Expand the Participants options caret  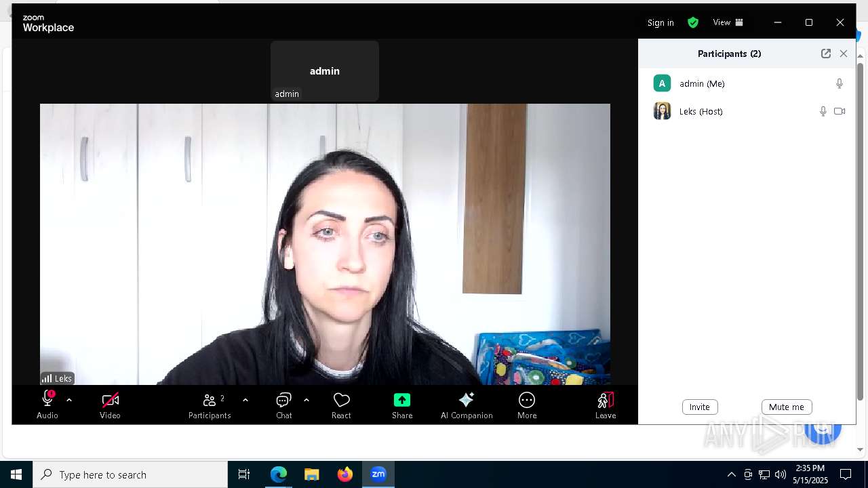click(x=245, y=401)
